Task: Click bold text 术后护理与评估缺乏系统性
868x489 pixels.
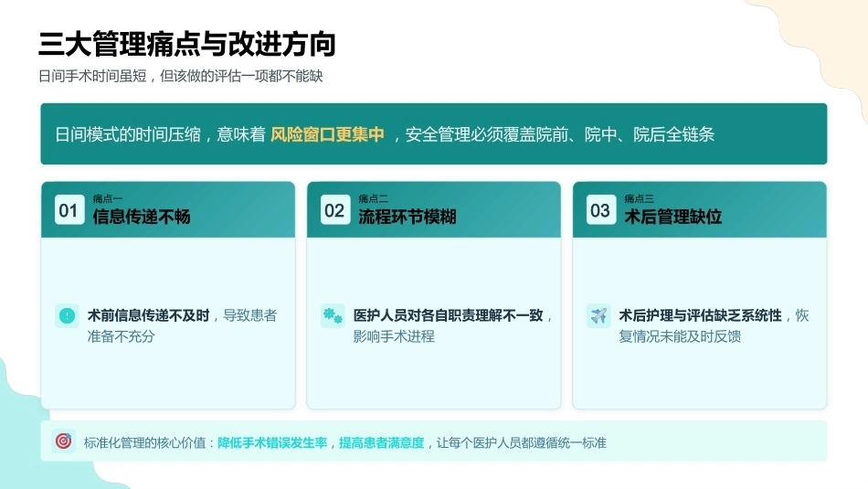Action: click(700, 315)
